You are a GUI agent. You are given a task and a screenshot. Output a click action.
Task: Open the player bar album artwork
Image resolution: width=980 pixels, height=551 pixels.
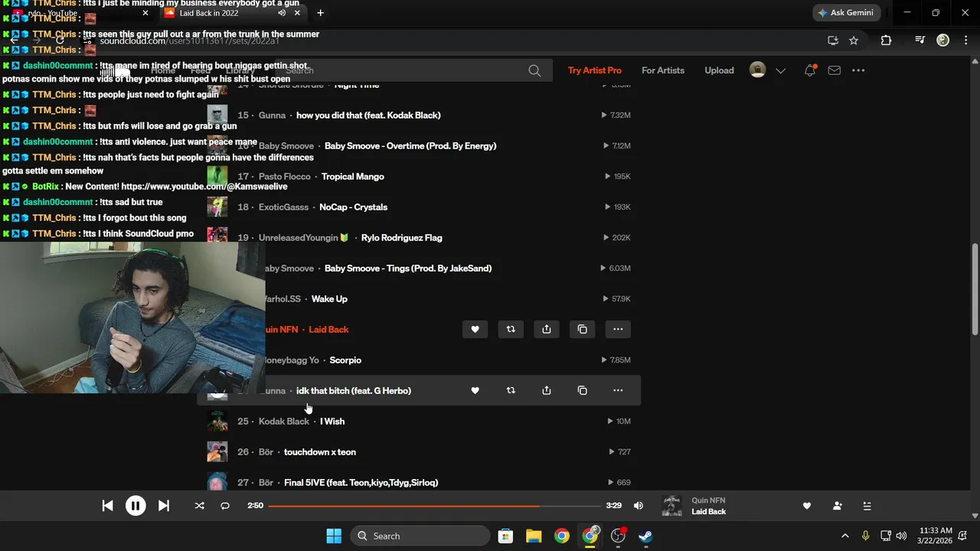coord(671,506)
